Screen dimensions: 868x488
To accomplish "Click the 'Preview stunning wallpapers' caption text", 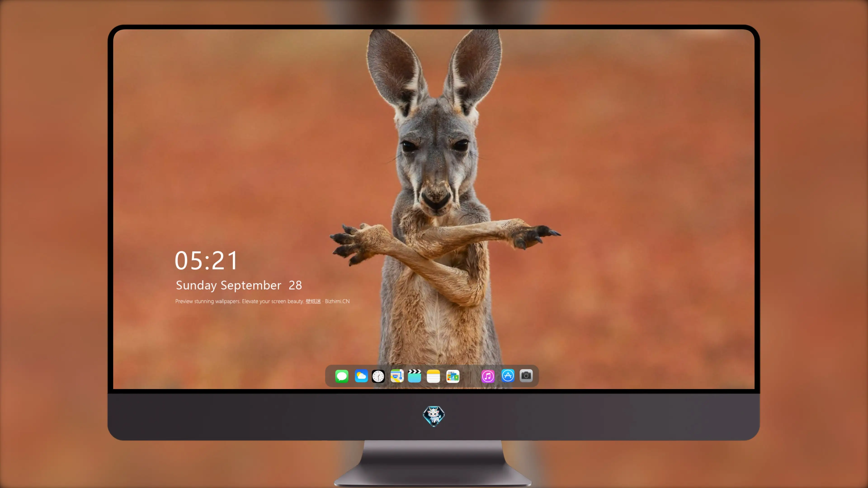I will (262, 301).
